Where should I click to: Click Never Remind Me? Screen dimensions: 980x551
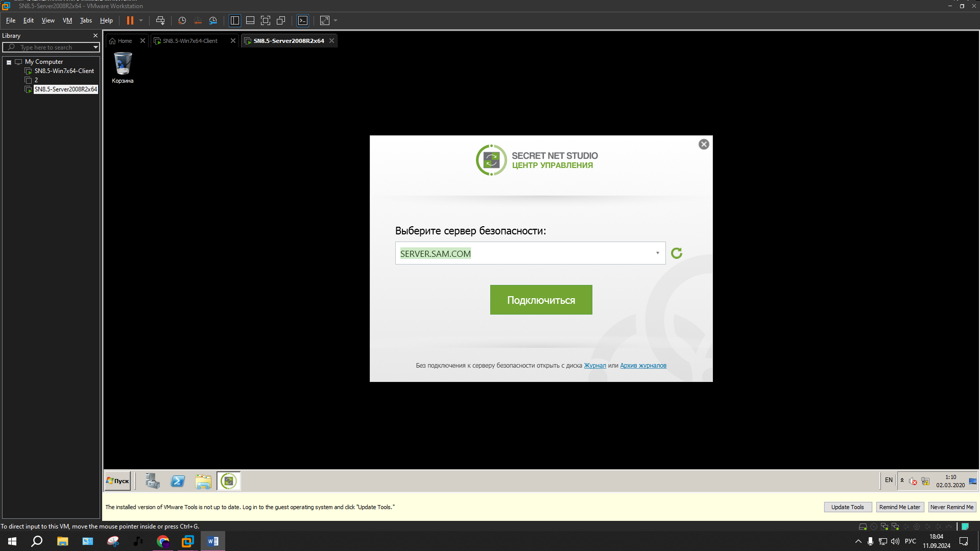point(952,507)
